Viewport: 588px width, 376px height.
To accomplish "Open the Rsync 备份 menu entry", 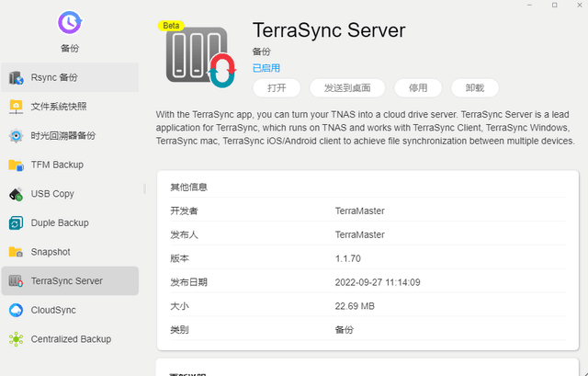I will pyautogui.click(x=70, y=77).
